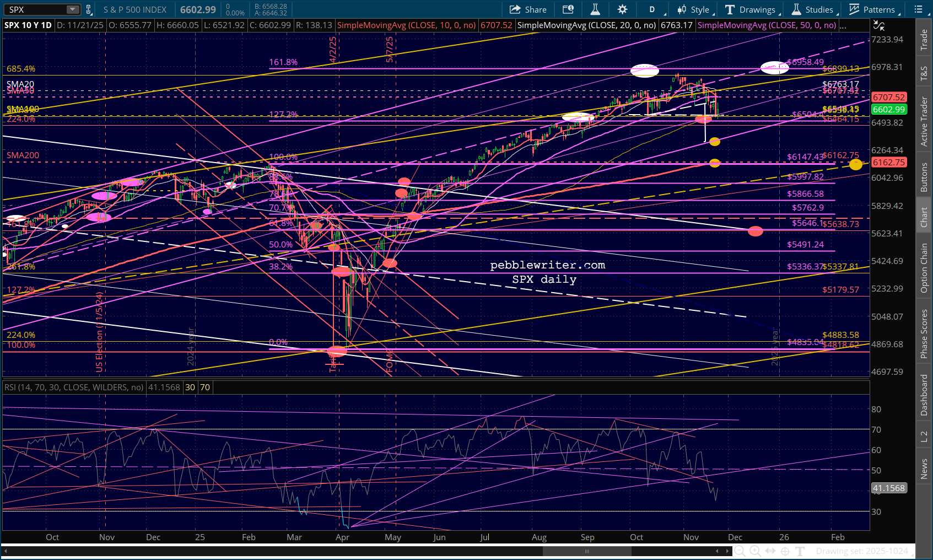The height and width of the screenshot is (560, 933).
Task: Open the Style menu
Action: (695, 9)
